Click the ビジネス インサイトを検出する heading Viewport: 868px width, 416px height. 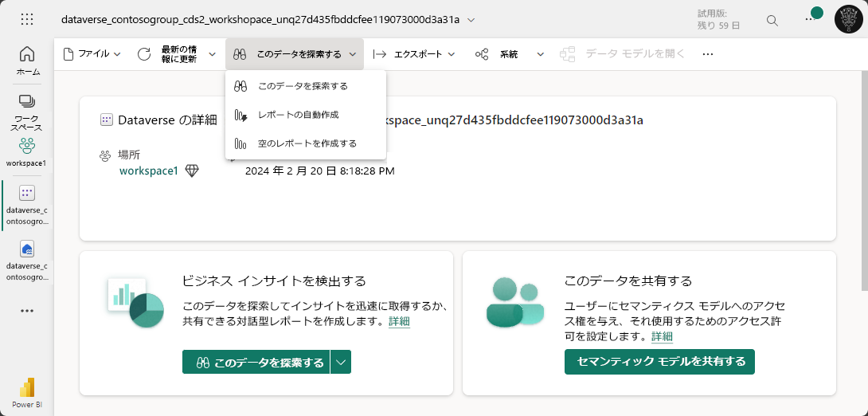tap(274, 281)
